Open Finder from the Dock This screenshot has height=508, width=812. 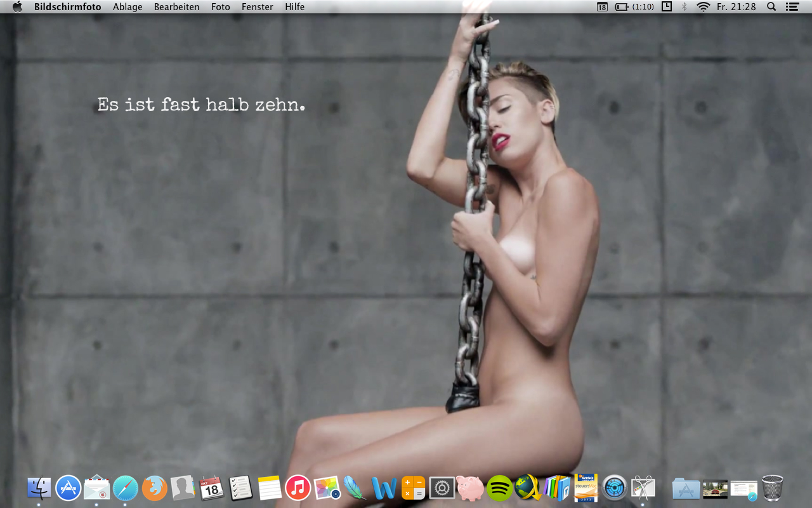click(39, 488)
